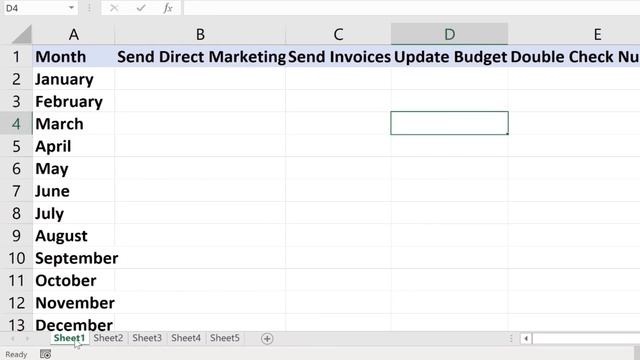This screenshot has width=640, height=360.
Task: Select column B header
Action: click(x=200, y=34)
